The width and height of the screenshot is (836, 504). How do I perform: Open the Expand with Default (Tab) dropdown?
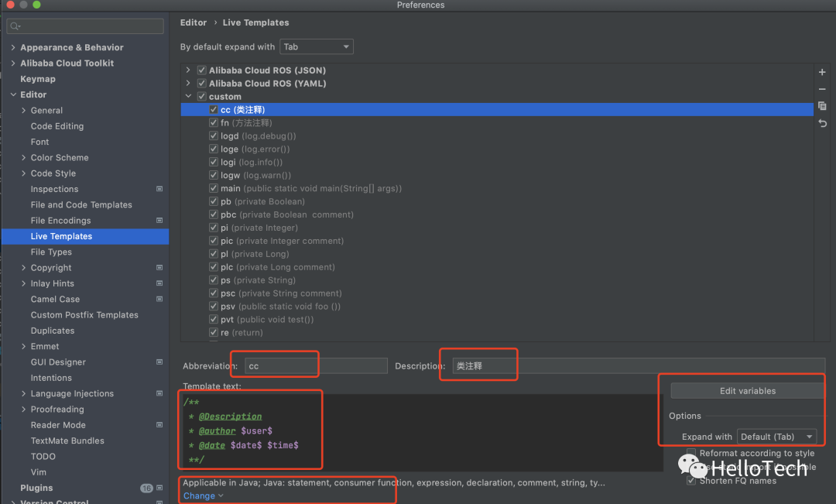pyautogui.click(x=777, y=437)
